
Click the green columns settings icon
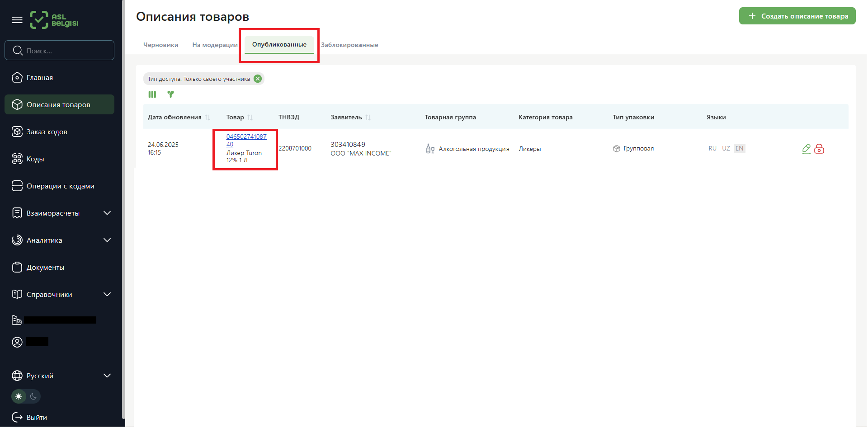[152, 94]
